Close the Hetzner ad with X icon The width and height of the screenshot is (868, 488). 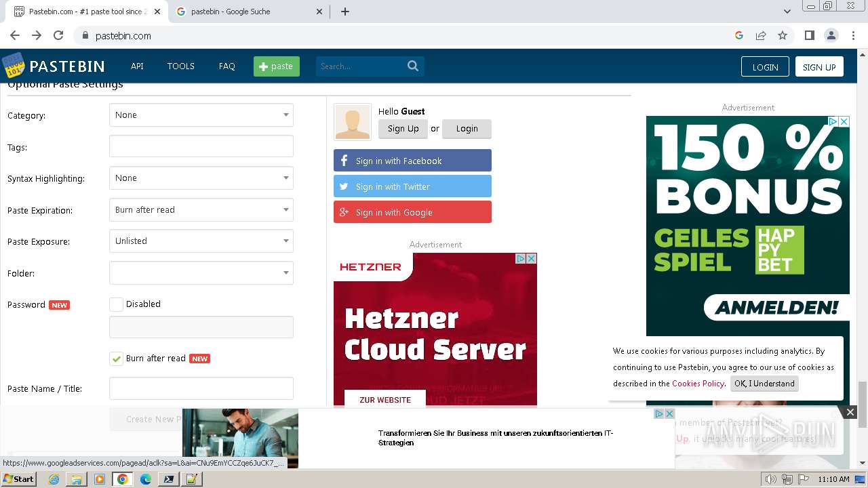(x=532, y=258)
